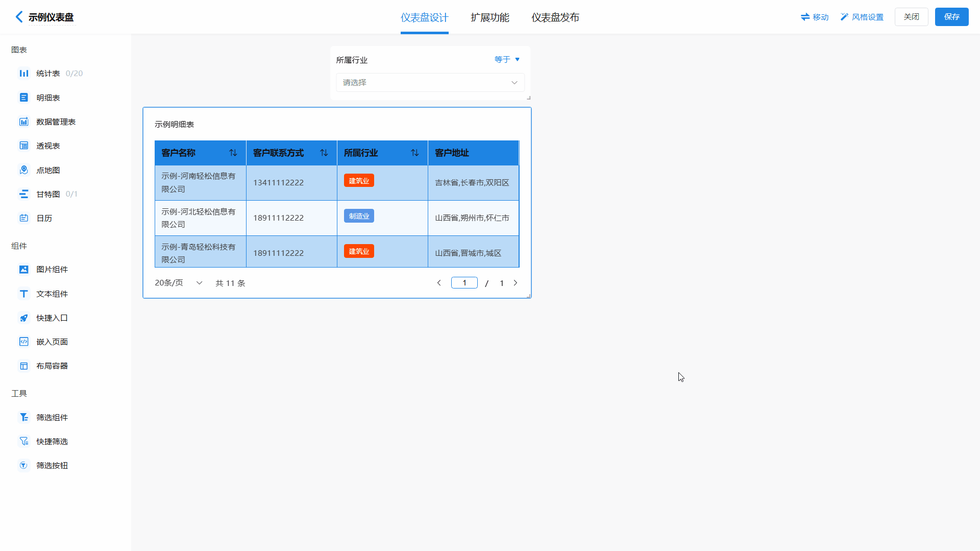Image resolution: width=980 pixels, height=551 pixels.
Task: Add the 图片组件 image icon
Action: [x=24, y=269]
